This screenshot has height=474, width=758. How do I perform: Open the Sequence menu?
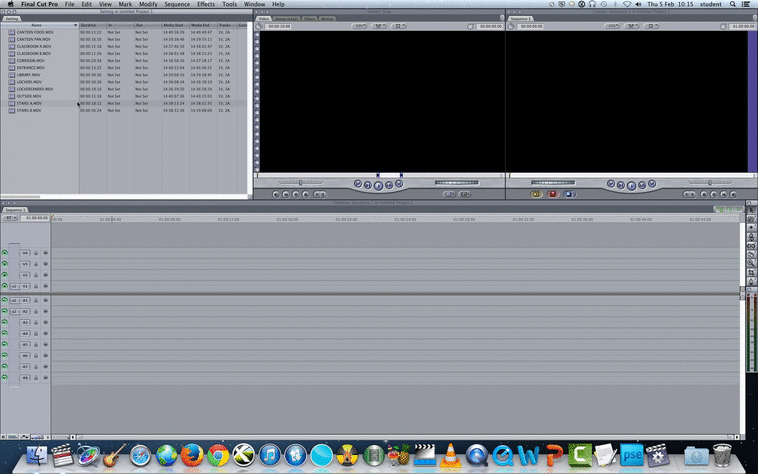pos(177,4)
